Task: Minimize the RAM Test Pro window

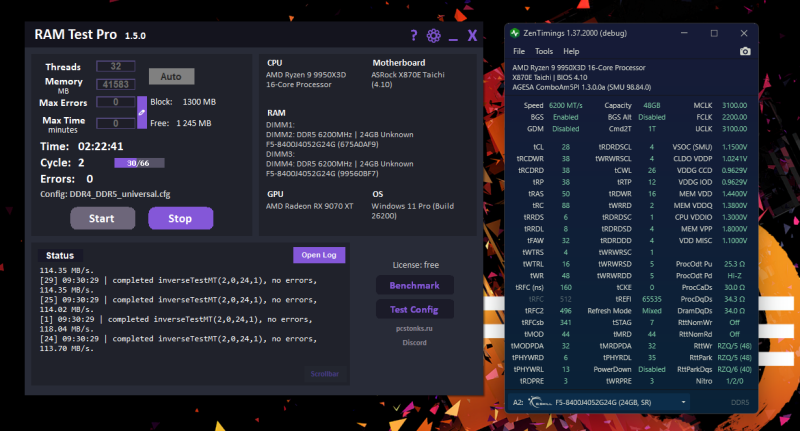Action: coord(453,39)
